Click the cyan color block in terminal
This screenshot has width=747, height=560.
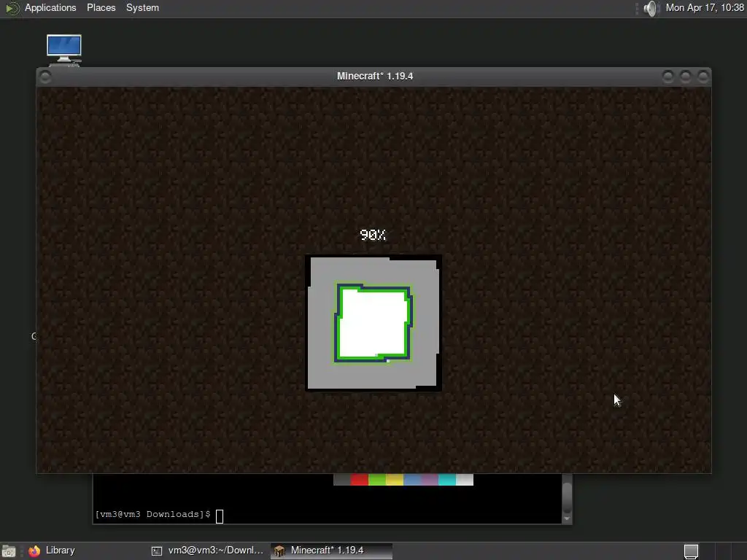[x=447, y=480]
